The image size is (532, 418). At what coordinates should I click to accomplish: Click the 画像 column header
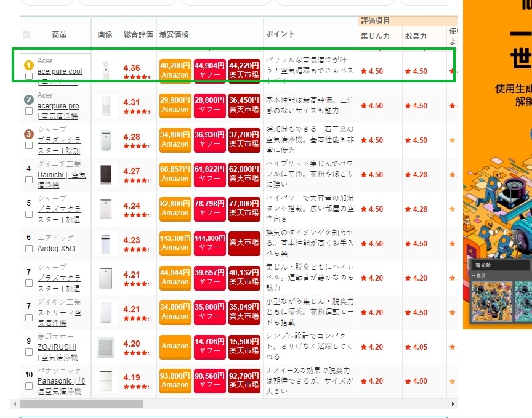pos(105,34)
